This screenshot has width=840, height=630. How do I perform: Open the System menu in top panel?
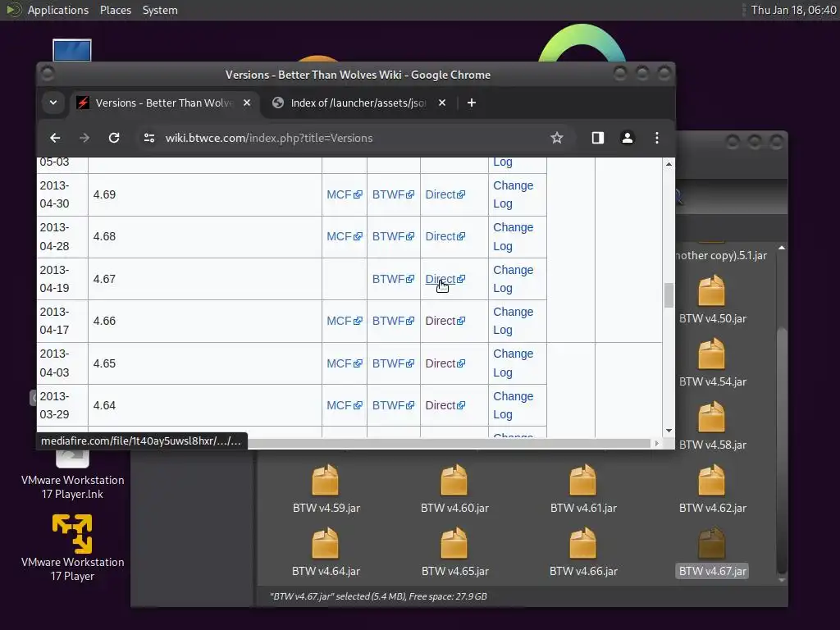pyautogui.click(x=160, y=10)
